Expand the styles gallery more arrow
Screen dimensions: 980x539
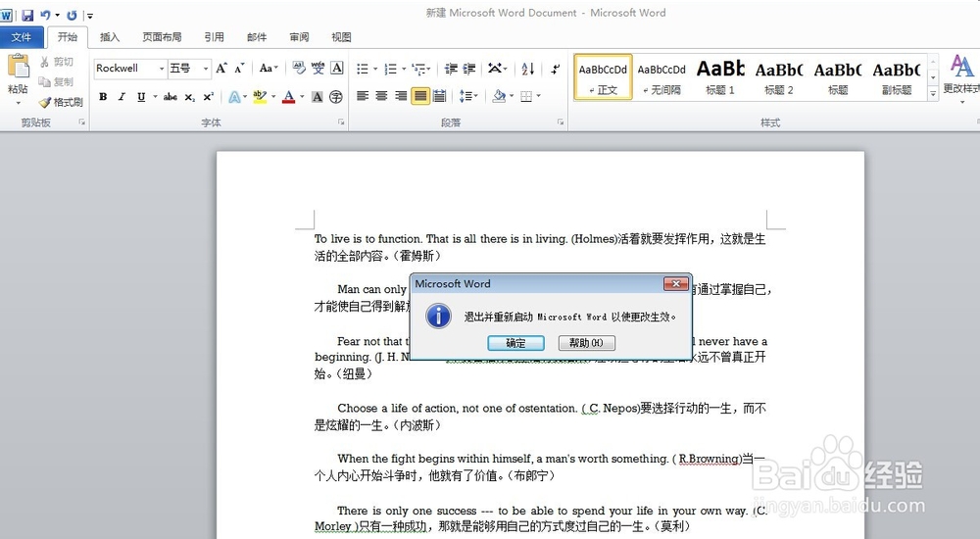coord(933,93)
